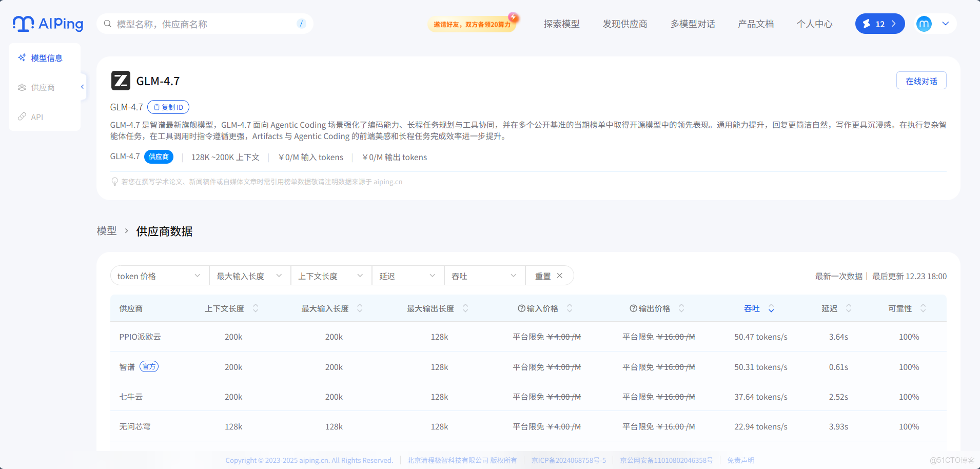The image size is (980, 469).
Task: Collapse the left sidebar arrow
Action: [82, 87]
